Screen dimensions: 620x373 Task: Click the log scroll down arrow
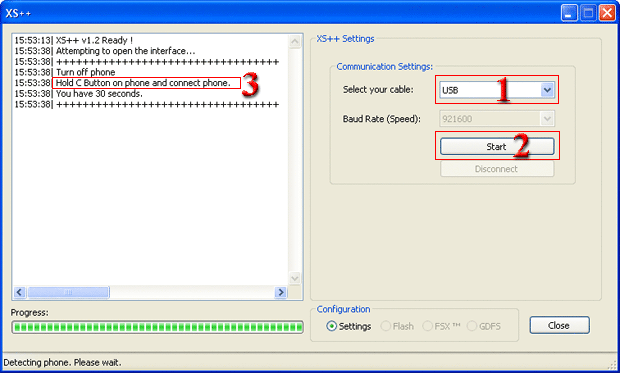click(295, 278)
